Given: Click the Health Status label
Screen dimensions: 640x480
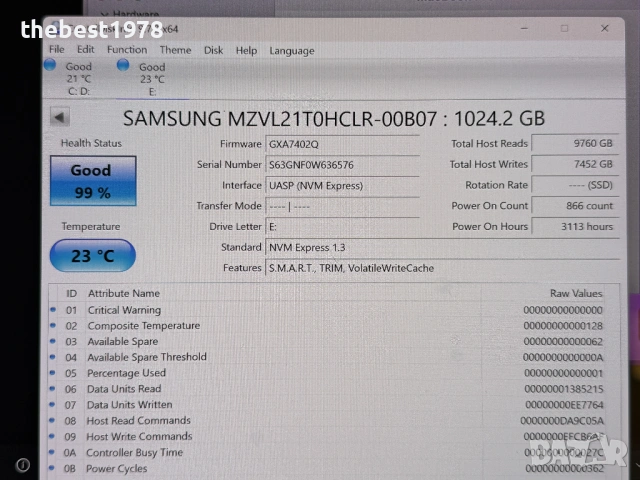Looking at the screenshot, I should pyautogui.click(x=91, y=143).
